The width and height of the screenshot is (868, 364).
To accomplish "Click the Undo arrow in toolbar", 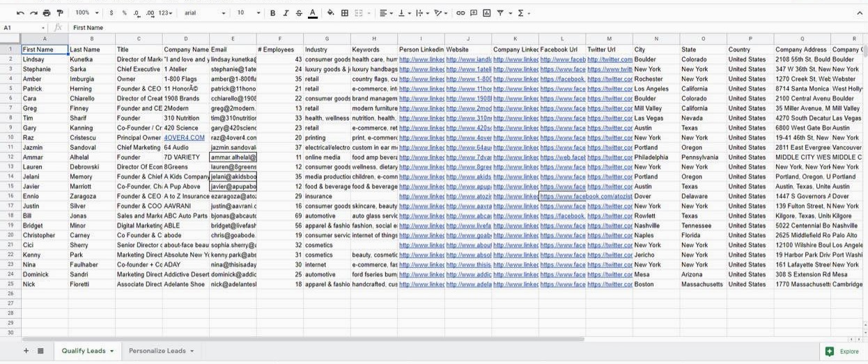I will pyautogui.click(x=20, y=13).
